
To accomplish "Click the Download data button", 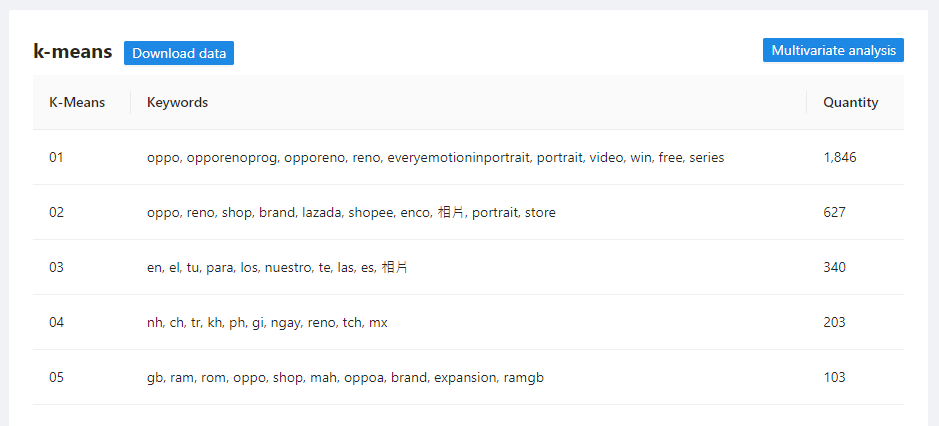I will coord(179,53).
